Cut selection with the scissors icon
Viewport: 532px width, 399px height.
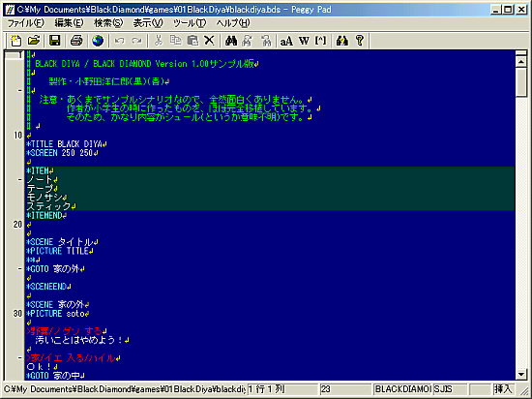pos(158,41)
